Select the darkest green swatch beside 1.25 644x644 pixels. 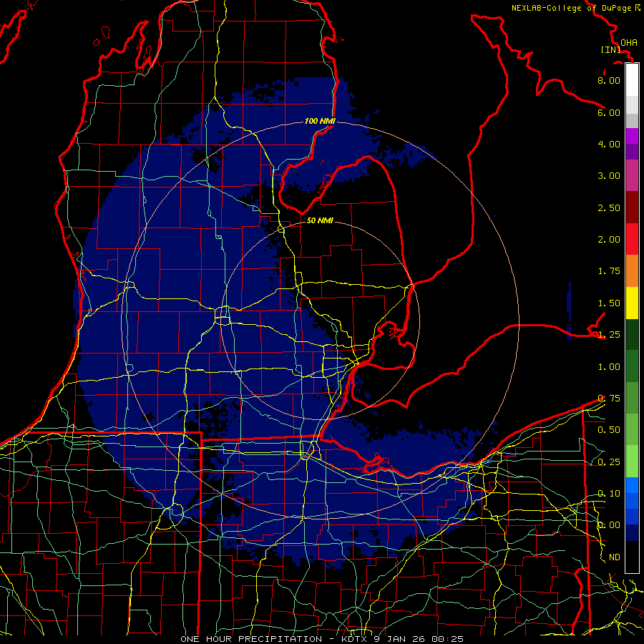pyautogui.click(x=632, y=334)
